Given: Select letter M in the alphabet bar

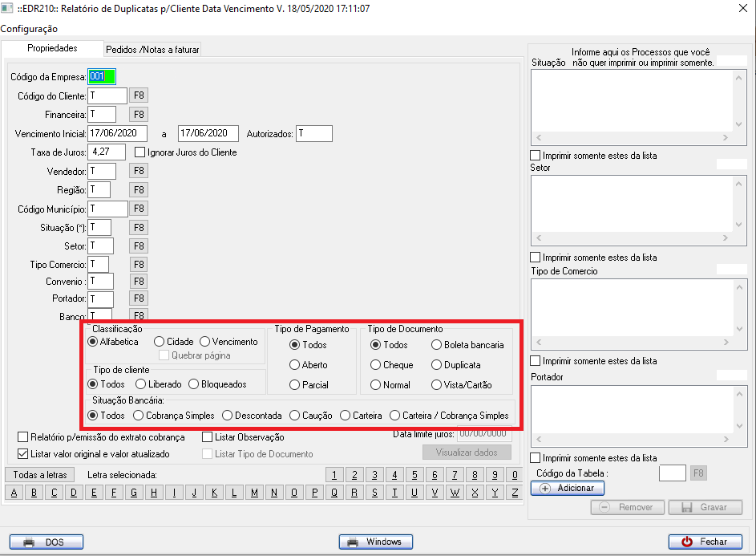Looking at the screenshot, I should click(x=254, y=493).
